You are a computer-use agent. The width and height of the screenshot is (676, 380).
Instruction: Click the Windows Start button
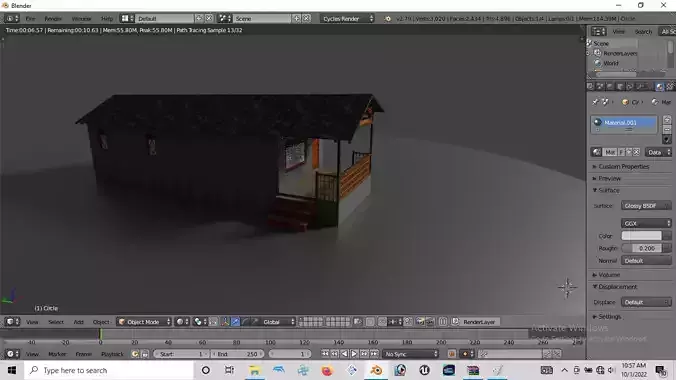click(12, 370)
